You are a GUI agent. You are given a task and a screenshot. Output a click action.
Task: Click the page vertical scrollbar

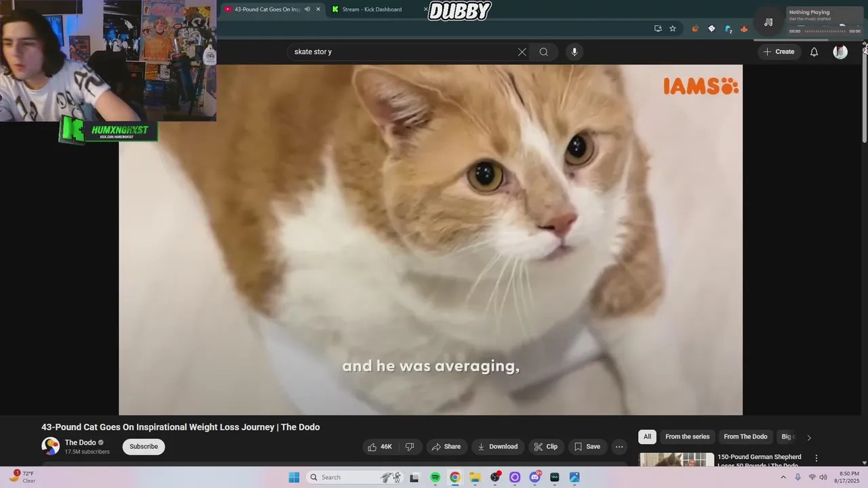(865, 95)
